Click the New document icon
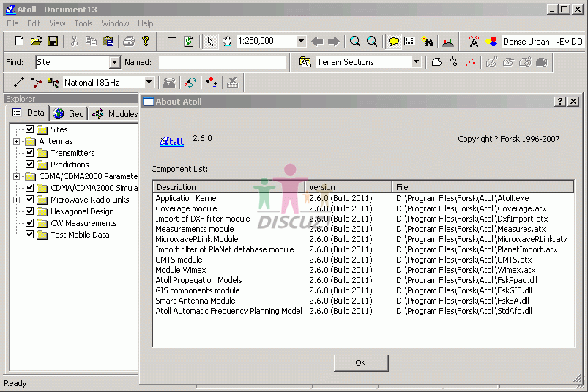The image size is (588, 392). (x=19, y=42)
